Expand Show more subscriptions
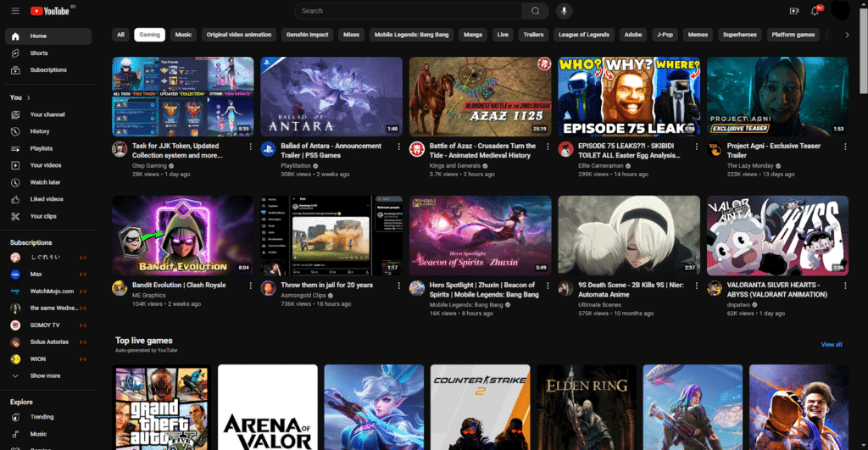868x450 pixels. point(48,375)
